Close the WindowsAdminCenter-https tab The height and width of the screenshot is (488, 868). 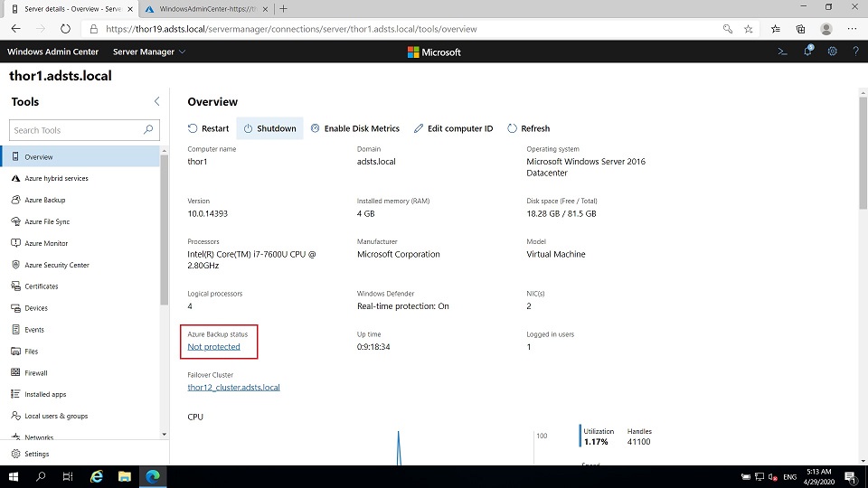[265, 9]
